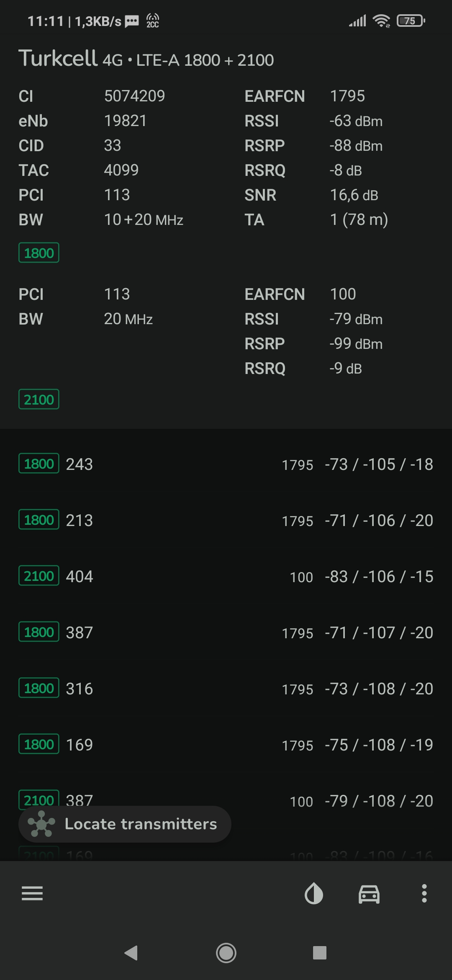Select the secondary carrier 2100 band badge

tap(39, 400)
